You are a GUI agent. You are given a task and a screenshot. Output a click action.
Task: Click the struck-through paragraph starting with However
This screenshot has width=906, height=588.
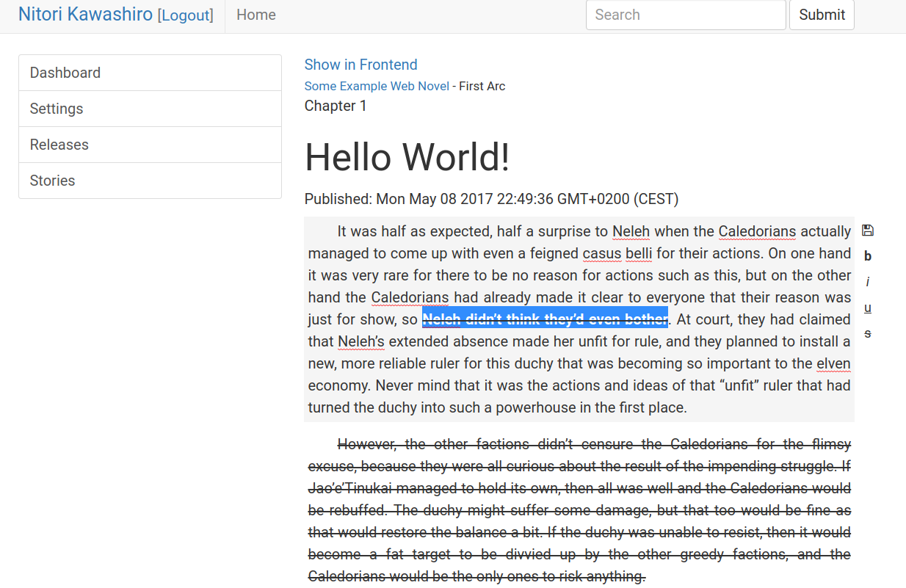click(579, 510)
